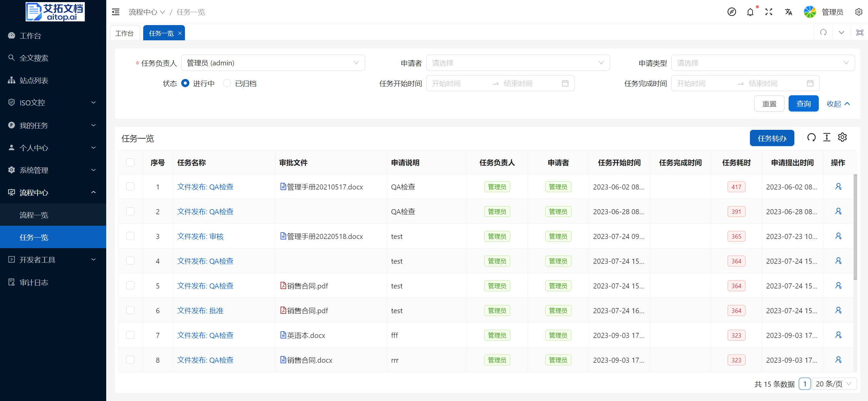The width and height of the screenshot is (868, 401).
Task: Open the language translation icon
Action: click(788, 12)
